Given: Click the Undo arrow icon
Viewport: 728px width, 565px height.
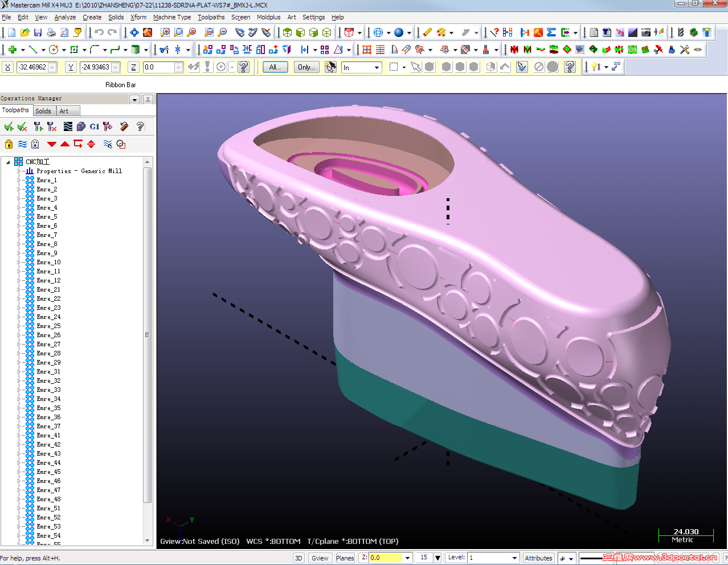Looking at the screenshot, I should point(99,32).
